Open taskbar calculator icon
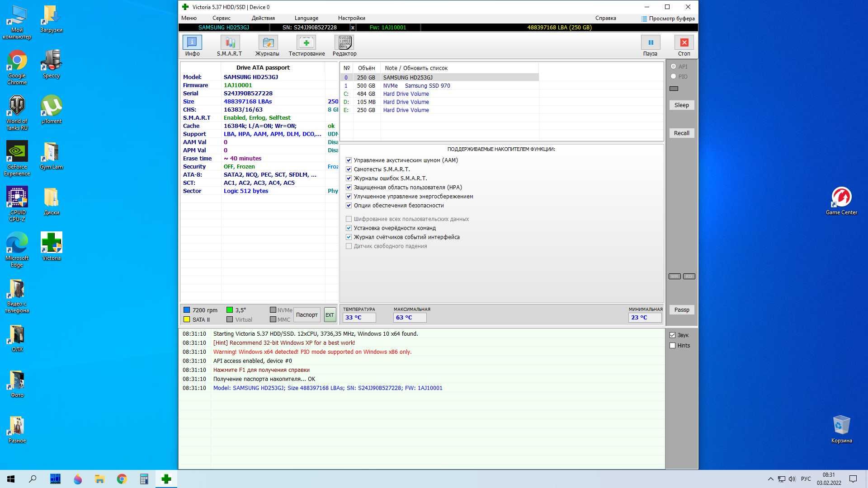Screen dimensions: 868x488 click(x=144, y=479)
